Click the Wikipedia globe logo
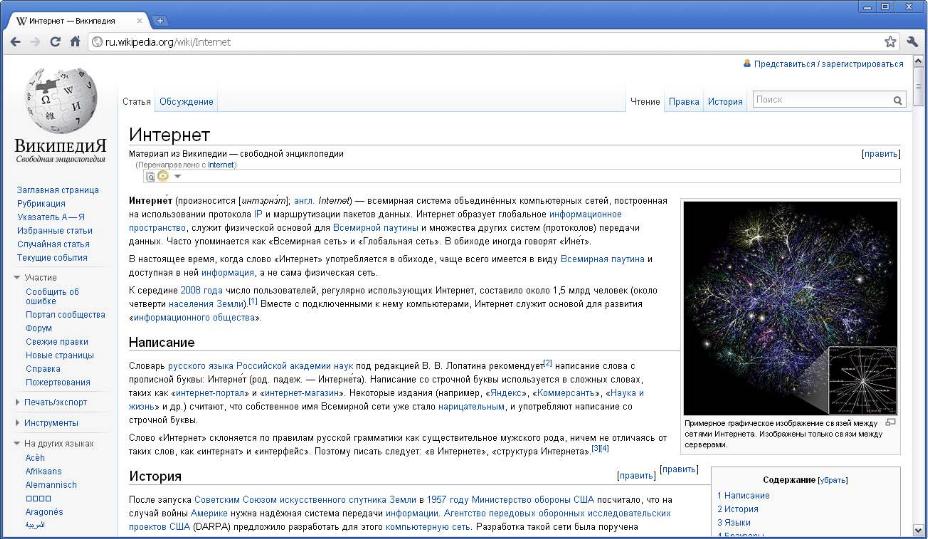 pos(60,100)
